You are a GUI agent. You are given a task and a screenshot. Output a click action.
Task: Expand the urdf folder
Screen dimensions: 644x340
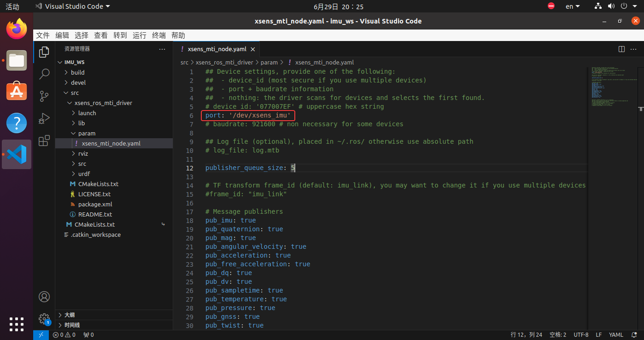coord(73,174)
